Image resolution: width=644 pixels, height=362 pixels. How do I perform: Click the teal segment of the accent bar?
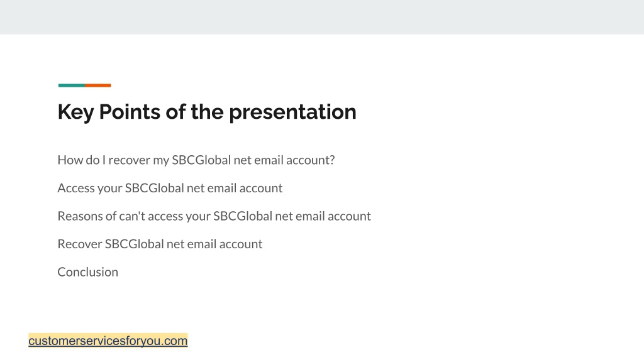tap(72, 85)
